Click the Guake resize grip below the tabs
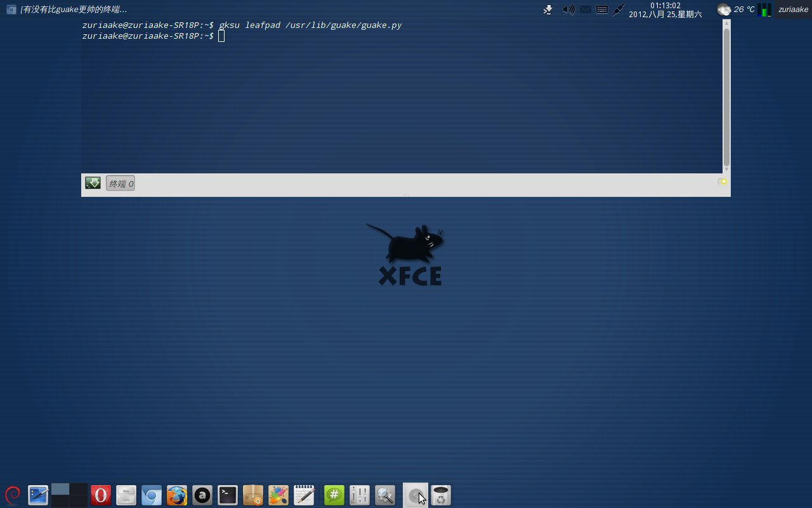812x508 pixels. click(x=406, y=195)
